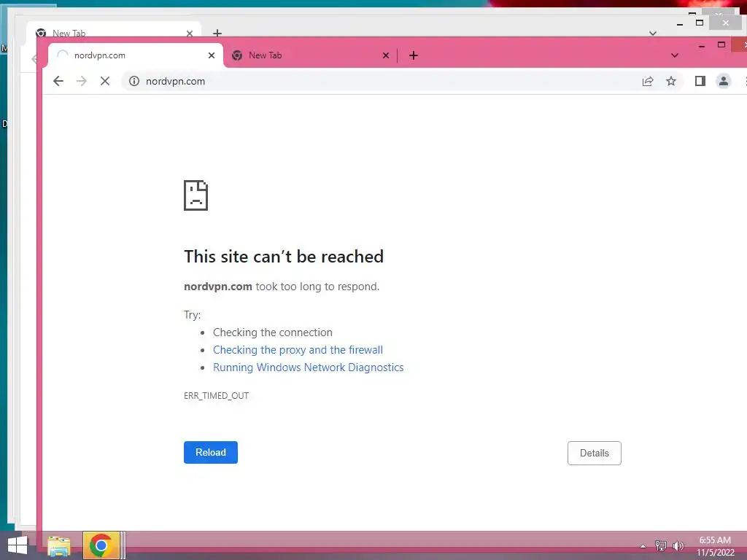The image size is (747, 560).
Task: Go back using the back arrow
Action: pos(58,81)
